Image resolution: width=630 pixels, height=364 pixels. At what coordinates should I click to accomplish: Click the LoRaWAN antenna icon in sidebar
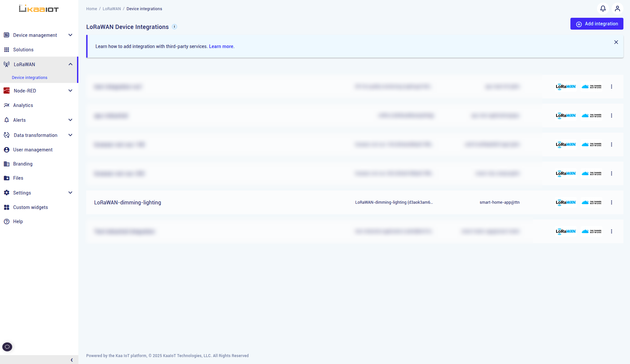[7, 64]
